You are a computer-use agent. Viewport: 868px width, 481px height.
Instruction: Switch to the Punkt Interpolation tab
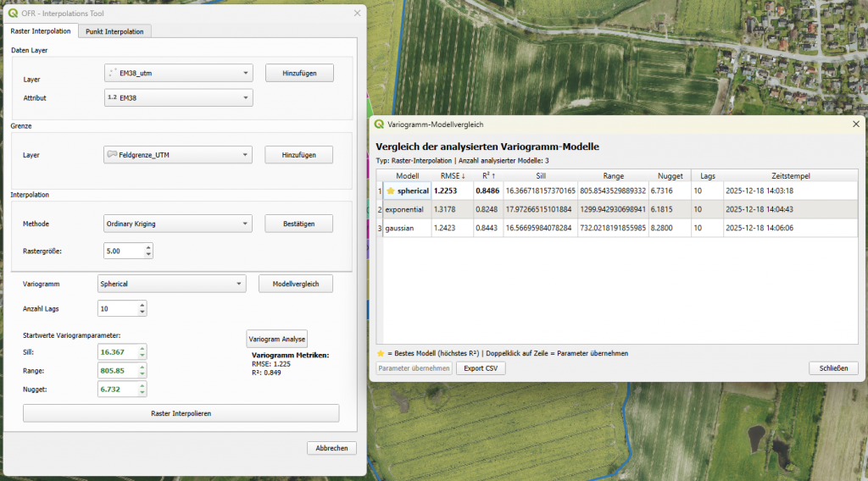(114, 31)
